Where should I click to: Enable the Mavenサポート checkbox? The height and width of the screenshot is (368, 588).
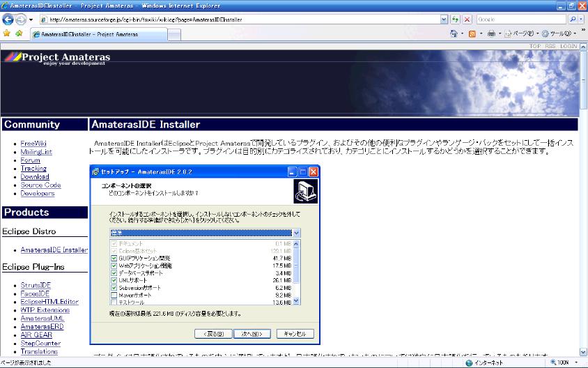[x=114, y=296]
